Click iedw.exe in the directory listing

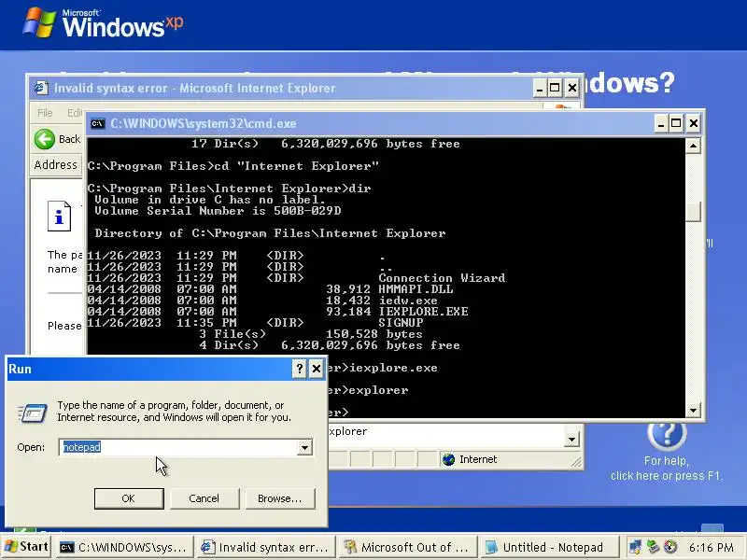tap(408, 301)
